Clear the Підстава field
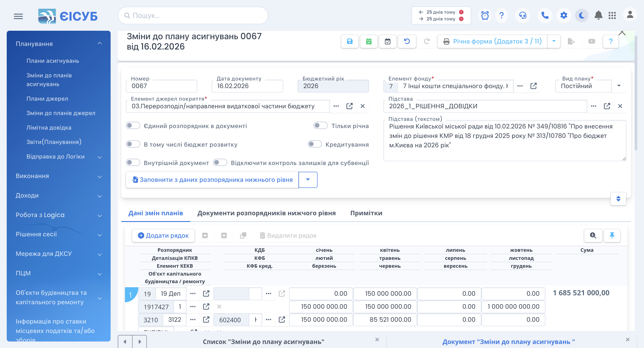The image size is (644, 348). [x=620, y=106]
